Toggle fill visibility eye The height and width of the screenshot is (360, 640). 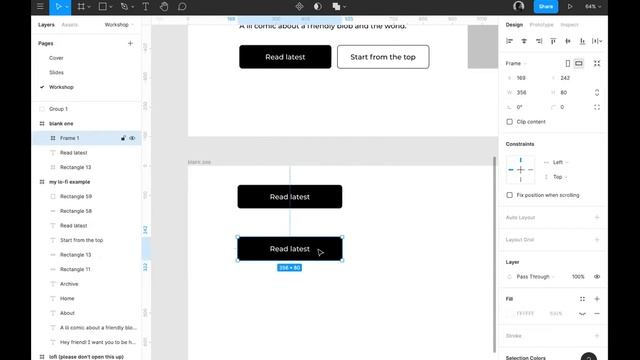(582, 313)
